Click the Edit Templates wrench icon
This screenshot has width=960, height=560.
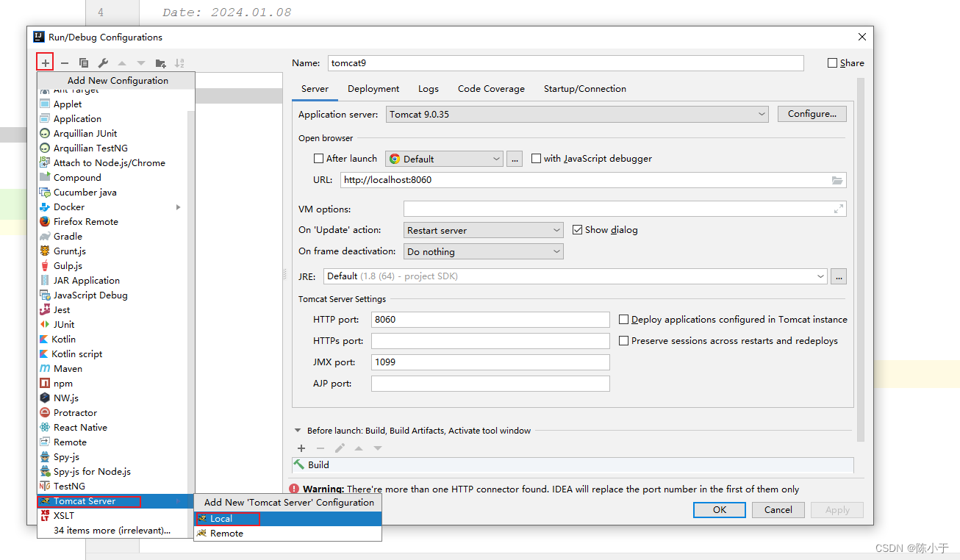pyautogui.click(x=103, y=63)
